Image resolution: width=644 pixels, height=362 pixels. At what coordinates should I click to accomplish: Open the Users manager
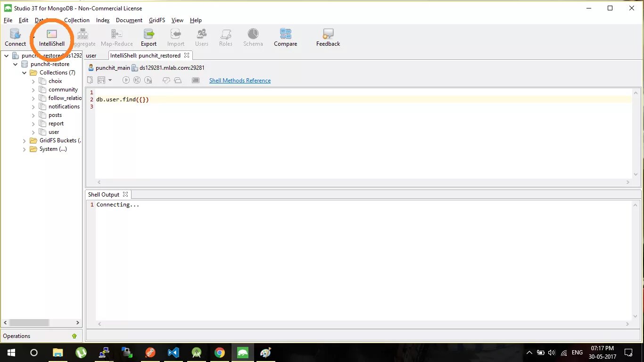(202, 37)
